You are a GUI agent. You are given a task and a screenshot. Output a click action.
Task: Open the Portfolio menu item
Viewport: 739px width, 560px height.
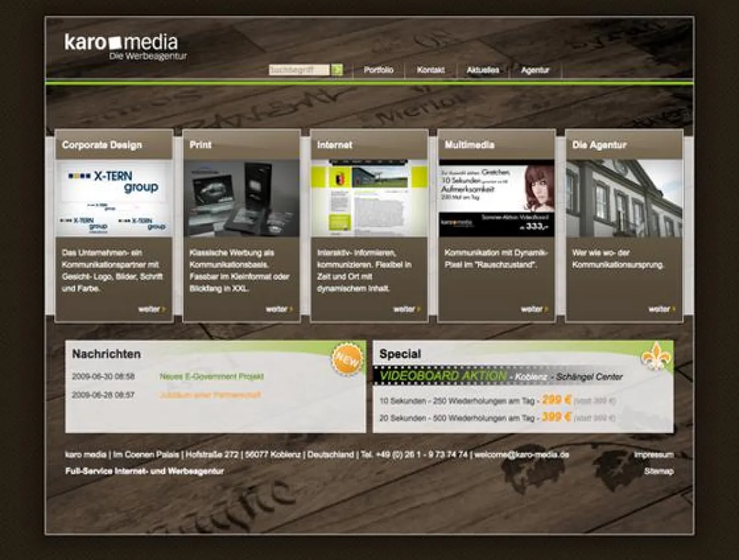pos(378,70)
